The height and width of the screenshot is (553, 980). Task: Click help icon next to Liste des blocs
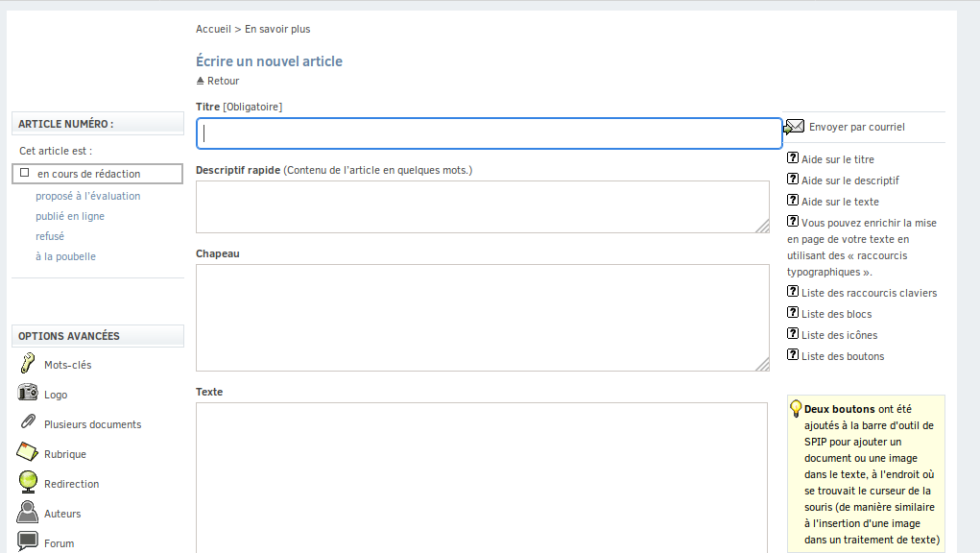[793, 312]
